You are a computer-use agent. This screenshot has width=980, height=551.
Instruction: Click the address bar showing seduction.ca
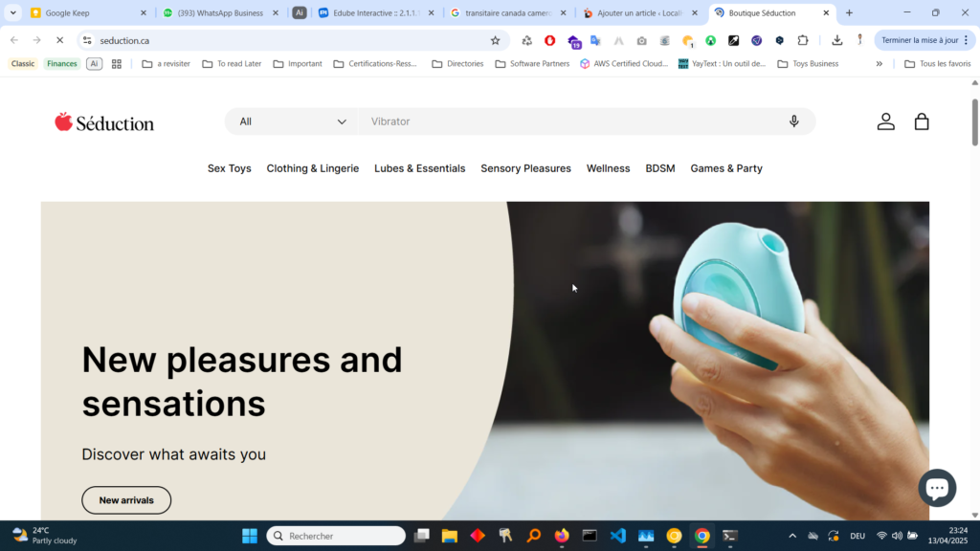pyautogui.click(x=291, y=40)
